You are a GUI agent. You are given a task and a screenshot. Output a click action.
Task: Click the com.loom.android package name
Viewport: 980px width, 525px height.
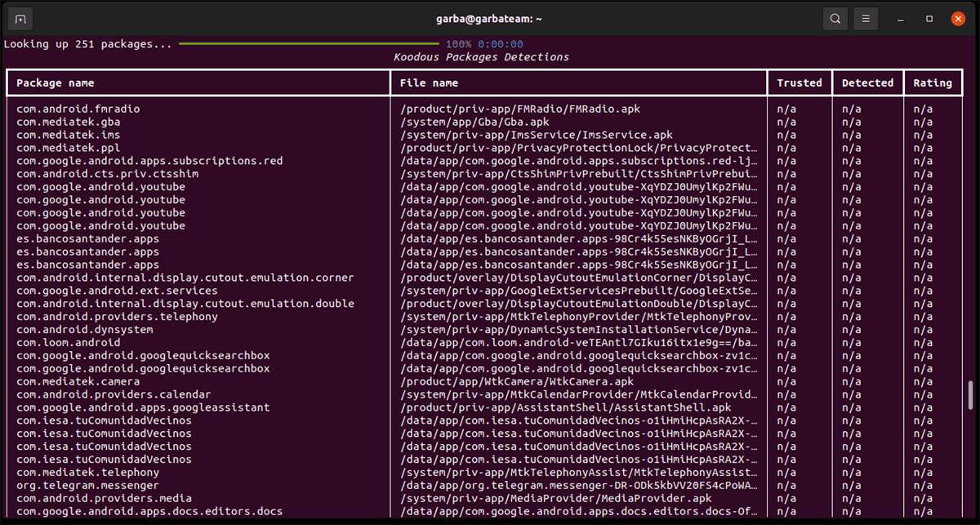(68, 342)
